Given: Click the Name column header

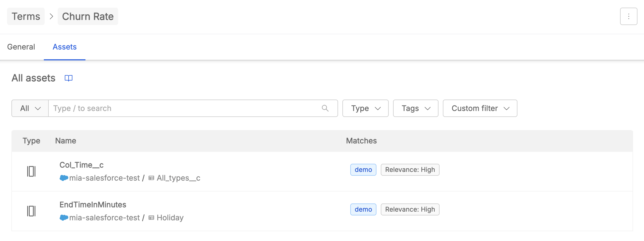Looking at the screenshot, I should 66,141.
